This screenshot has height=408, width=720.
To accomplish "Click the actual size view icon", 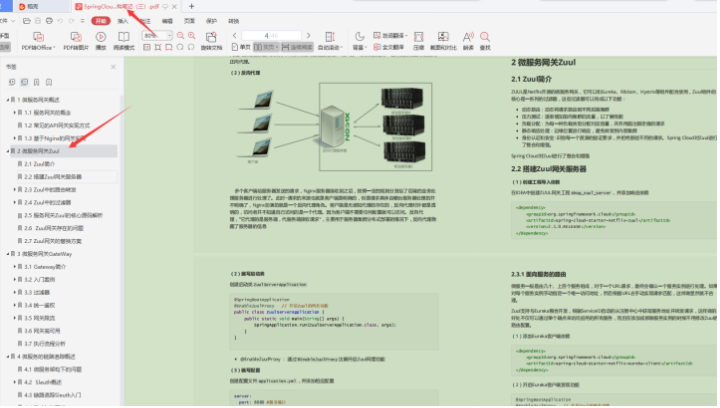I will [146, 47].
